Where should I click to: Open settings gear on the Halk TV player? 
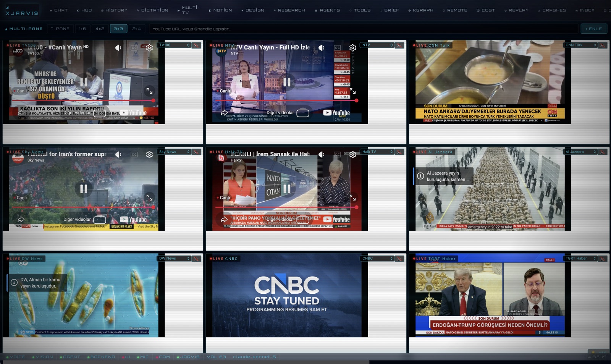(352, 154)
